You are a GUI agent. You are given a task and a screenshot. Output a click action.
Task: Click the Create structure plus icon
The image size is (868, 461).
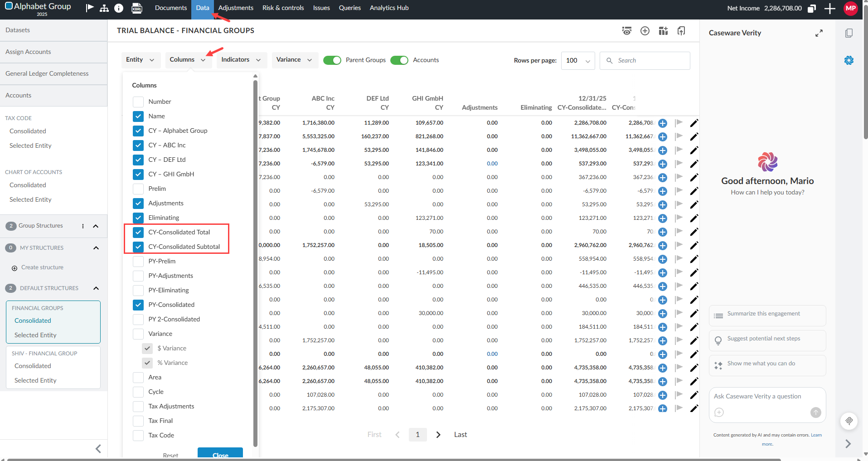[x=15, y=268]
